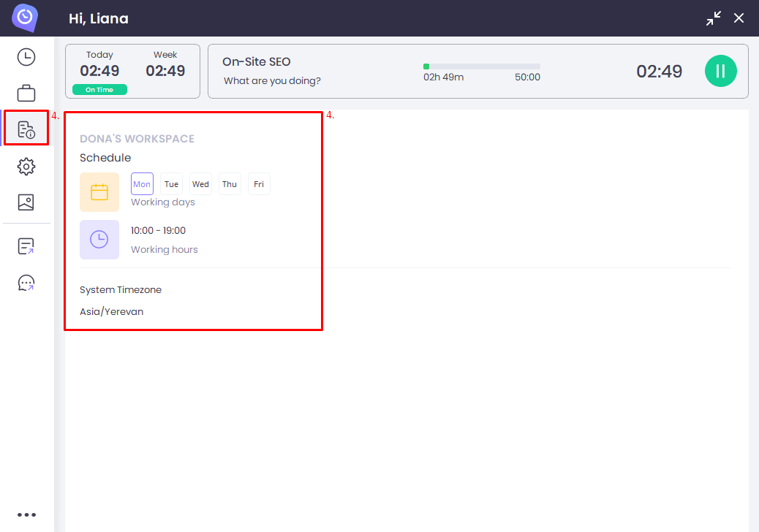Click the yellow working days calendar icon
Screen dimensions: 759x532
(x=99, y=192)
